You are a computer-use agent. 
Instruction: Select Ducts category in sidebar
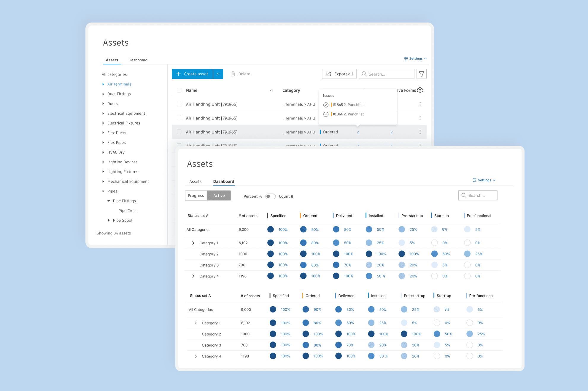112,103
